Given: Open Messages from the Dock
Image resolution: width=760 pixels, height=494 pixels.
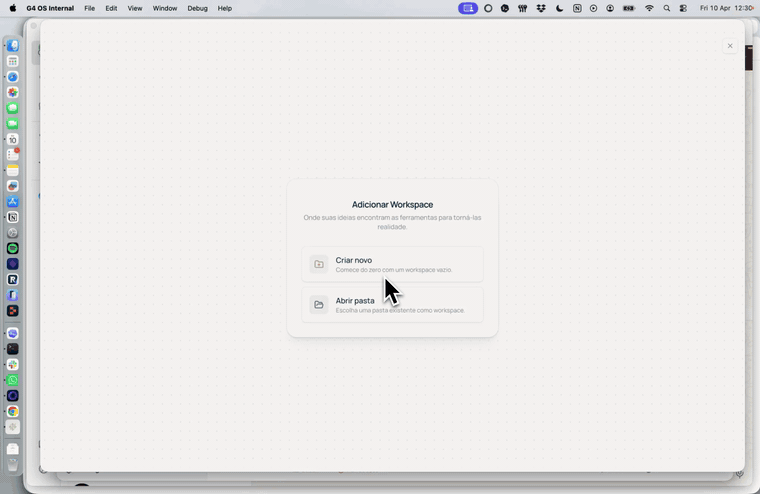Looking at the screenshot, I should click(13, 108).
